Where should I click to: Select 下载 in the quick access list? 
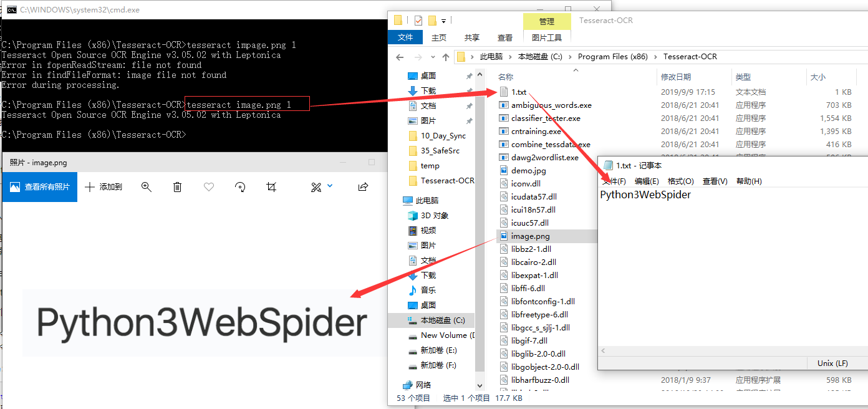point(428,91)
